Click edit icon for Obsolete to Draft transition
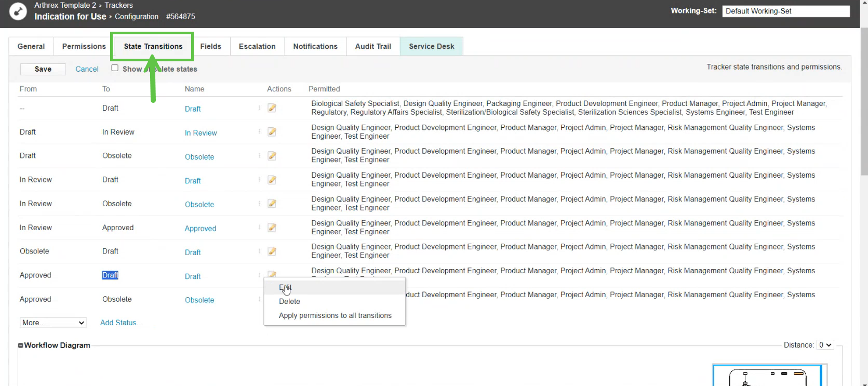The image size is (868, 386). (272, 251)
